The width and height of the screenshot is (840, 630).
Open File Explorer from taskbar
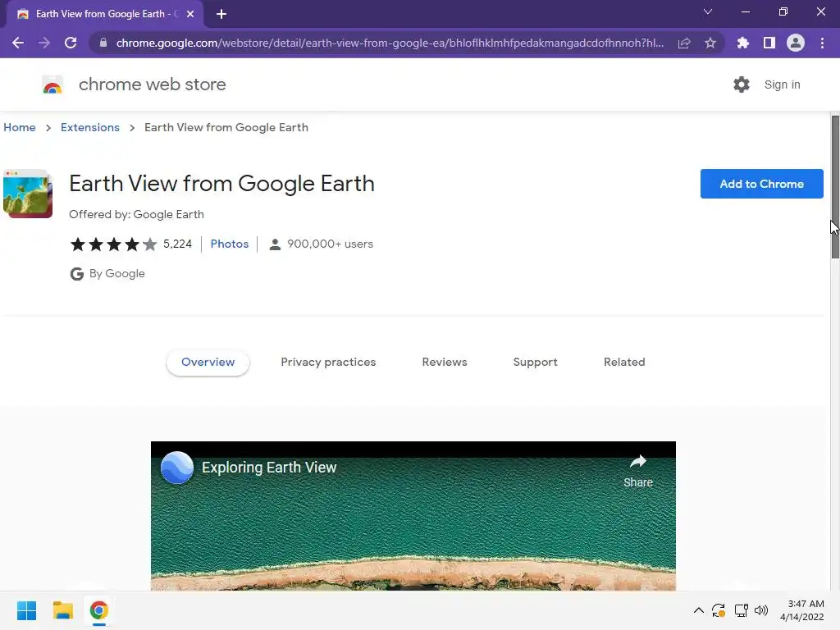(x=62, y=610)
